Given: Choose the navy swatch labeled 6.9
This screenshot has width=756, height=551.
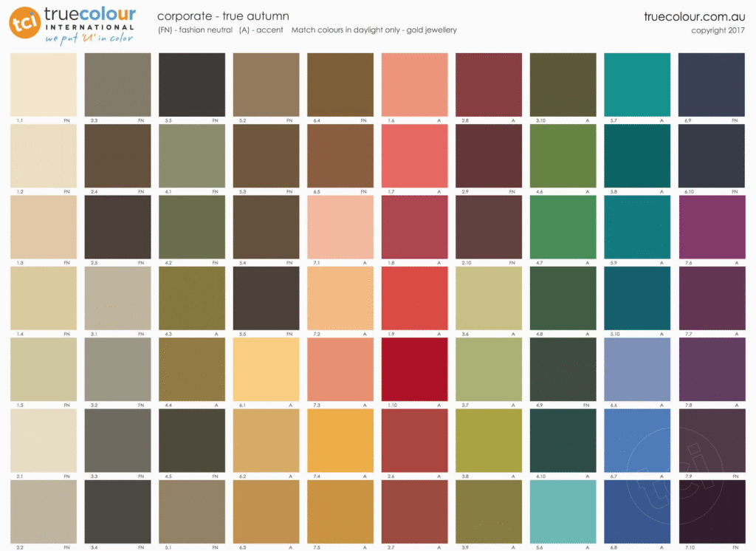Looking at the screenshot, I should [x=712, y=84].
